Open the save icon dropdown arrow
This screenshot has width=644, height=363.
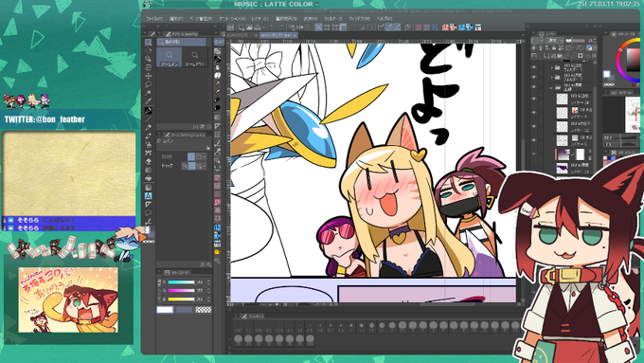click(262, 27)
